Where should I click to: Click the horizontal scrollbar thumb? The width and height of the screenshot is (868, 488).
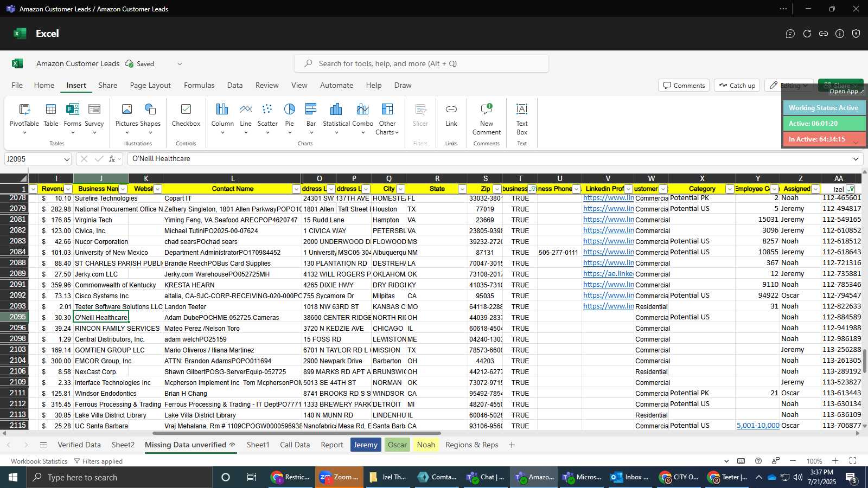tap(297, 433)
